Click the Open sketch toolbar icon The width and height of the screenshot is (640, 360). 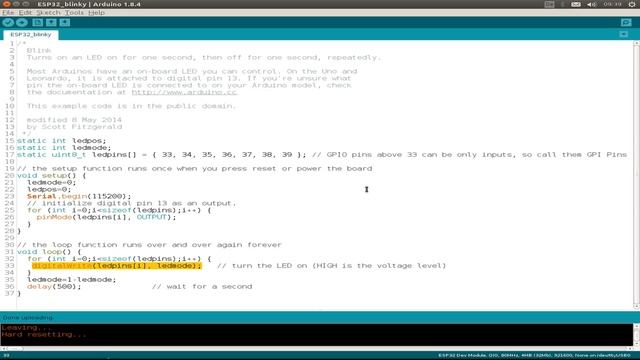click(x=51, y=23)
